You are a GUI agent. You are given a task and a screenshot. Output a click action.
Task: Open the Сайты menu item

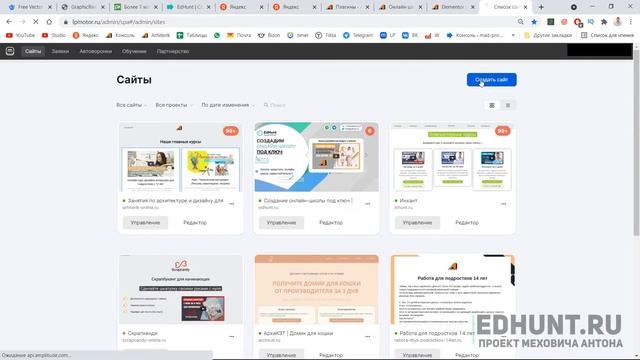(x=33, y=51)
